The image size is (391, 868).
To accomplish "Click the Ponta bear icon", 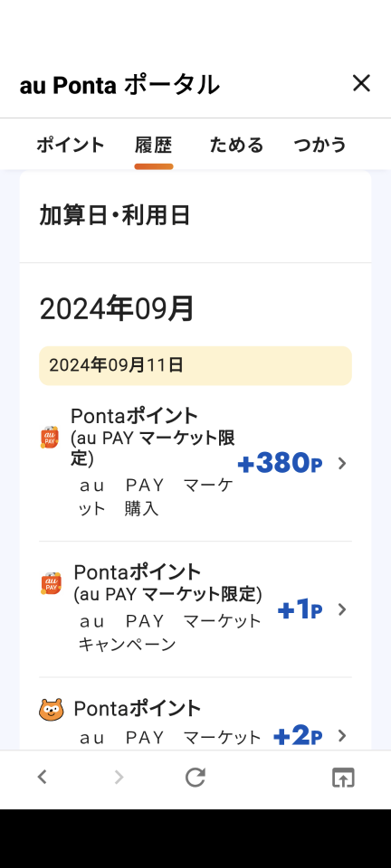I will [52, 709].
